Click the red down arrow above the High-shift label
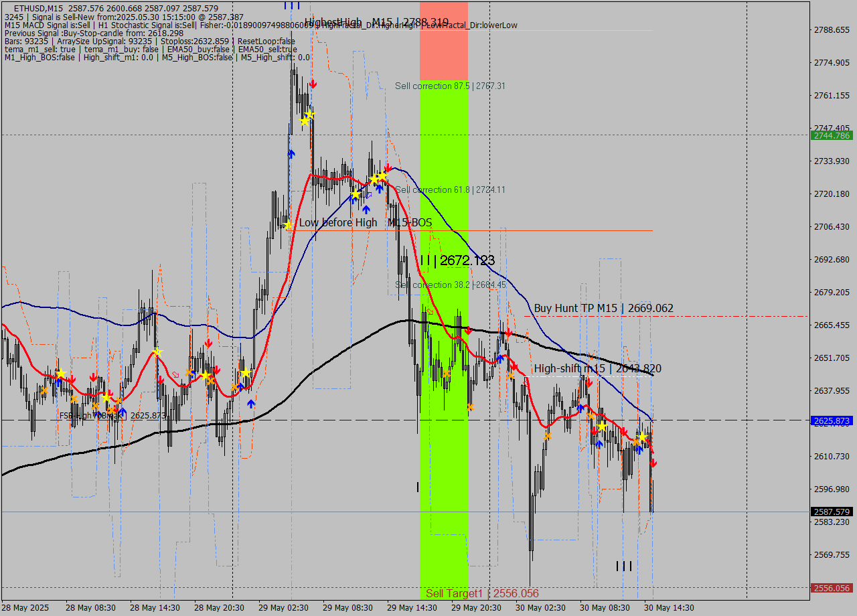This screenshot has height=616, width=857. [x=589, y=383]
